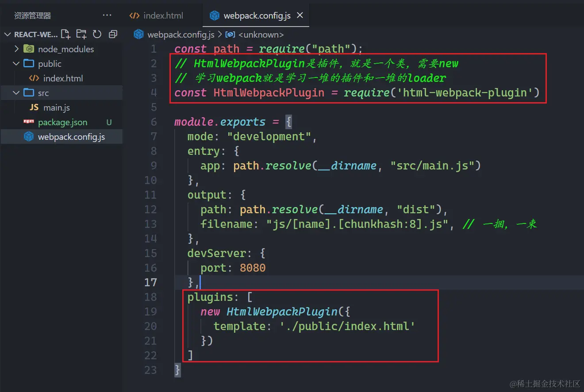
Task: Click the node_modules folder icon
Action: pyautogui.click(x=29, y=49)
